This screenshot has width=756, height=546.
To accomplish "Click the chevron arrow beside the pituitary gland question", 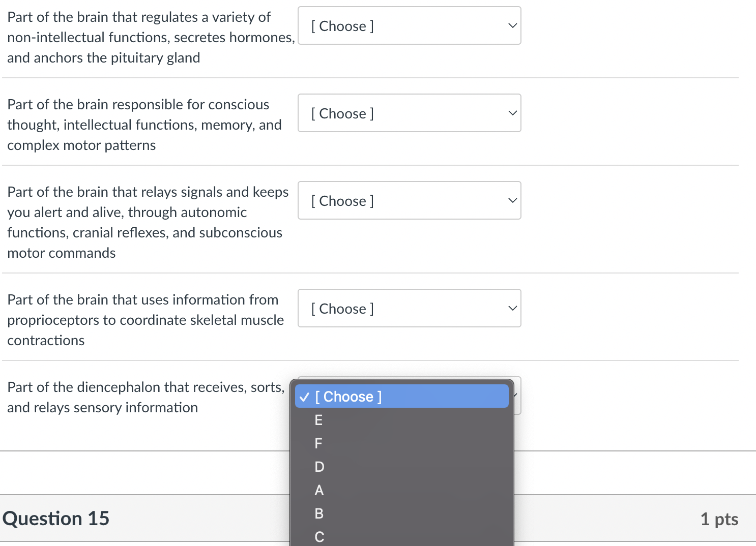I will pyautogui.click(x=512, y=25).
